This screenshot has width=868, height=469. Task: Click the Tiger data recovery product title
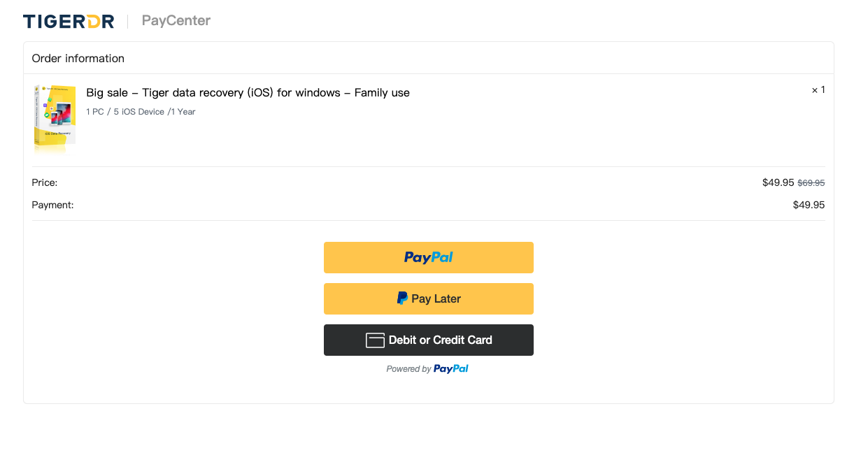(x=248, y=93)
